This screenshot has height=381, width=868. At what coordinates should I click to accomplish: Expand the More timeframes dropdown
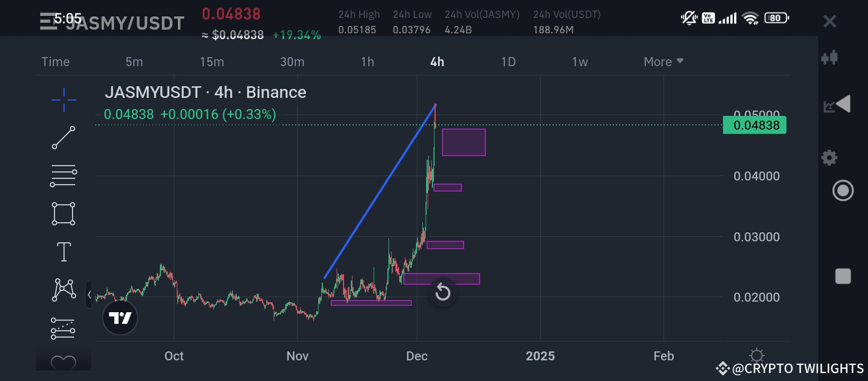point(662,61)
